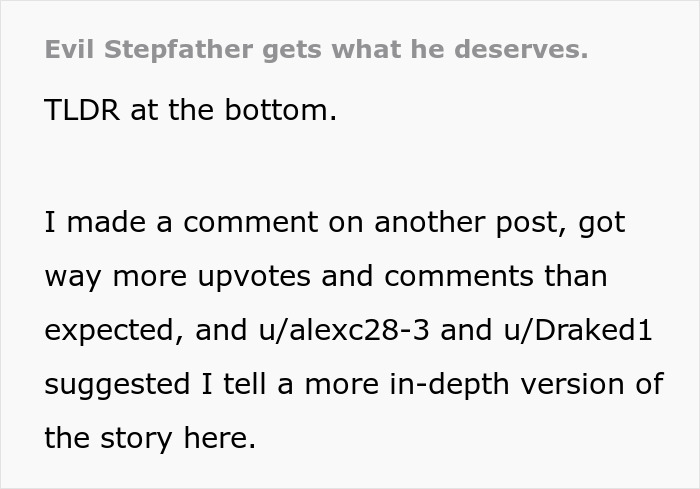Click the word 'post' before the comma

coord(534,221)
